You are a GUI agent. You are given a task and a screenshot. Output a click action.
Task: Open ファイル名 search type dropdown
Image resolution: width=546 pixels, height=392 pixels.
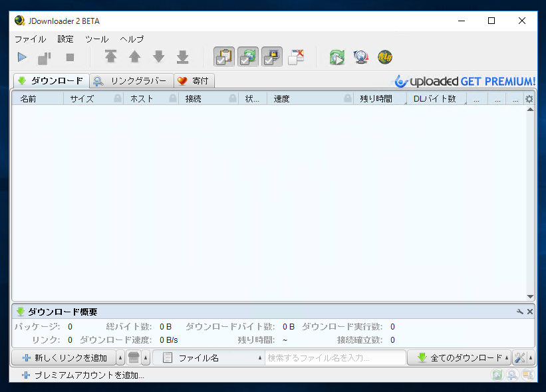coord(209,357)
